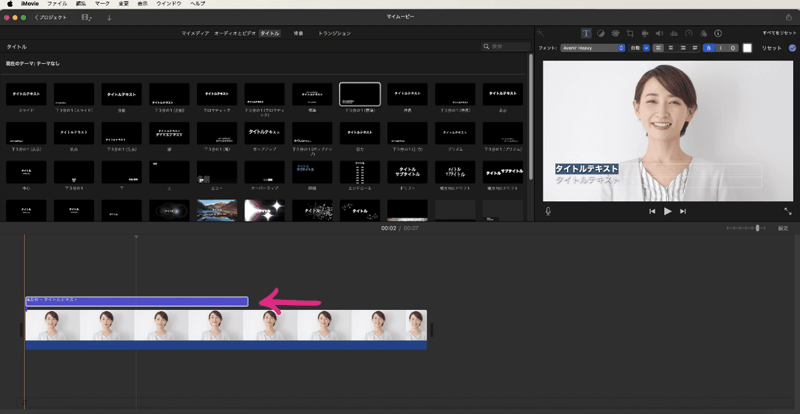Open timeline 設定 settings popup

coord(783,228)
